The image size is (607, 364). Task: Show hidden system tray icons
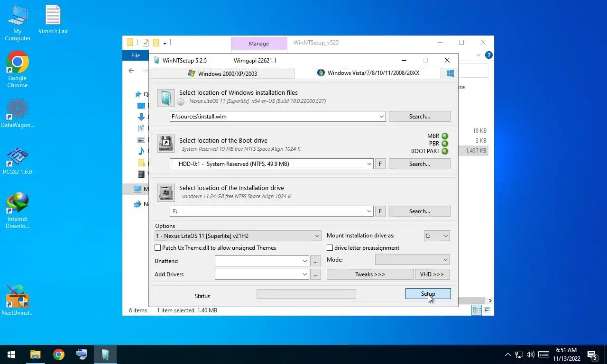coord(508,355)
